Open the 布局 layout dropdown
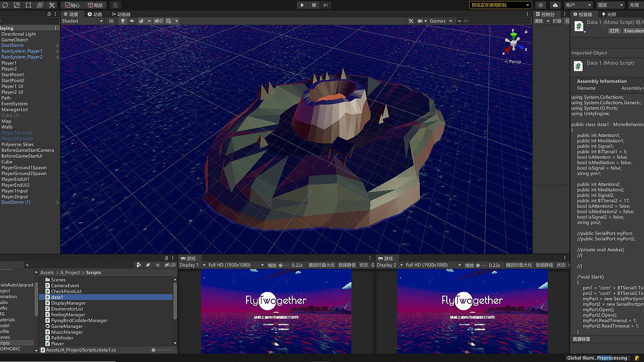 pos(636,5)
